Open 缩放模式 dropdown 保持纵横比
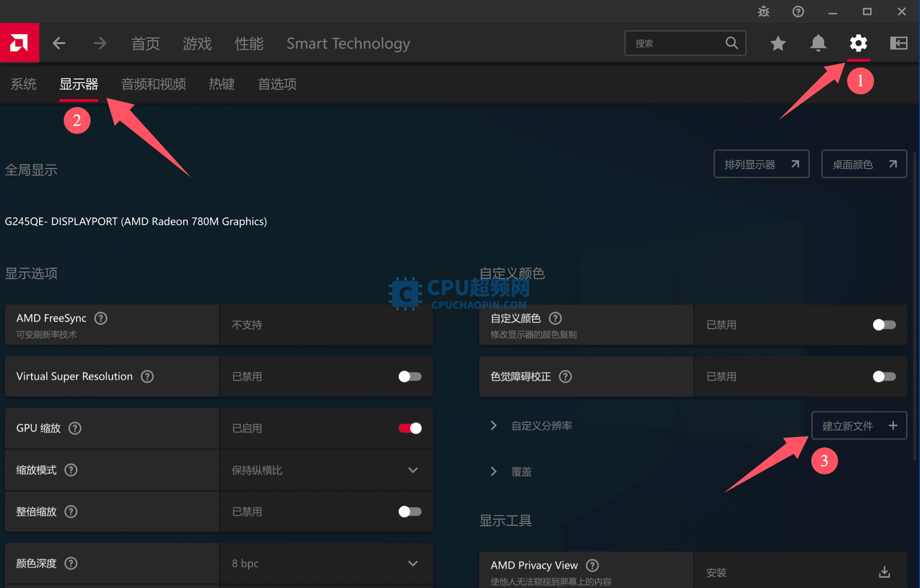The height and width of the screenshot is (588, 920). 326,470
